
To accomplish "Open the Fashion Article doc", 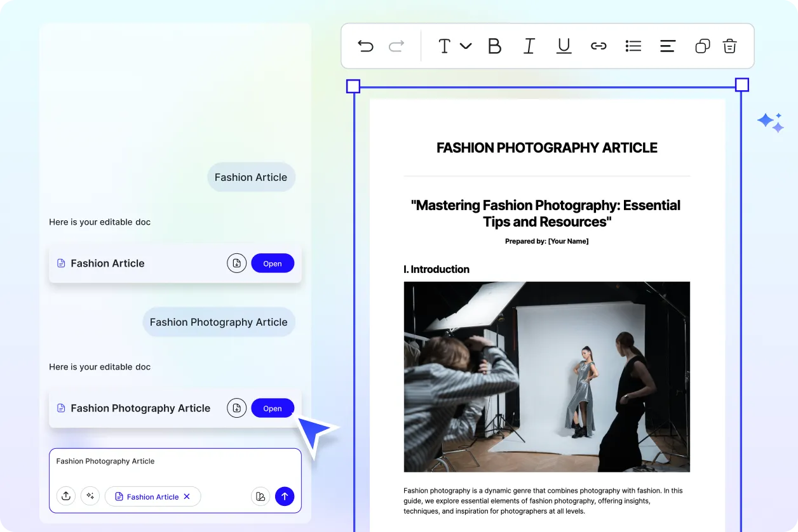I will [273, 263].
